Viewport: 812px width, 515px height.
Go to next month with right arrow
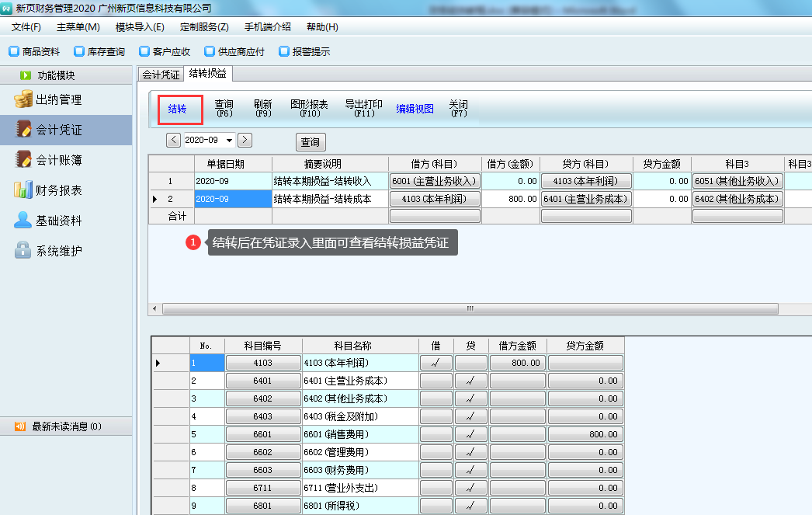coord(245,140)
